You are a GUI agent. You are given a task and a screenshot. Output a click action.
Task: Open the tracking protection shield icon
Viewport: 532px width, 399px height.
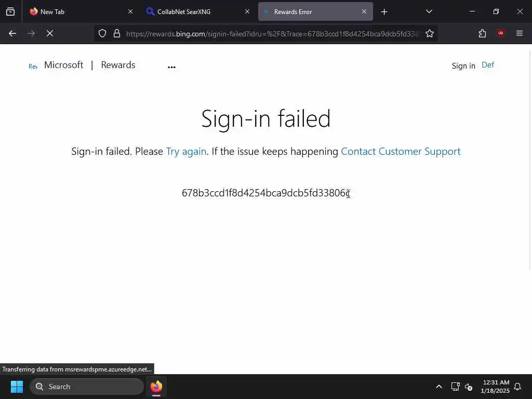102,33
